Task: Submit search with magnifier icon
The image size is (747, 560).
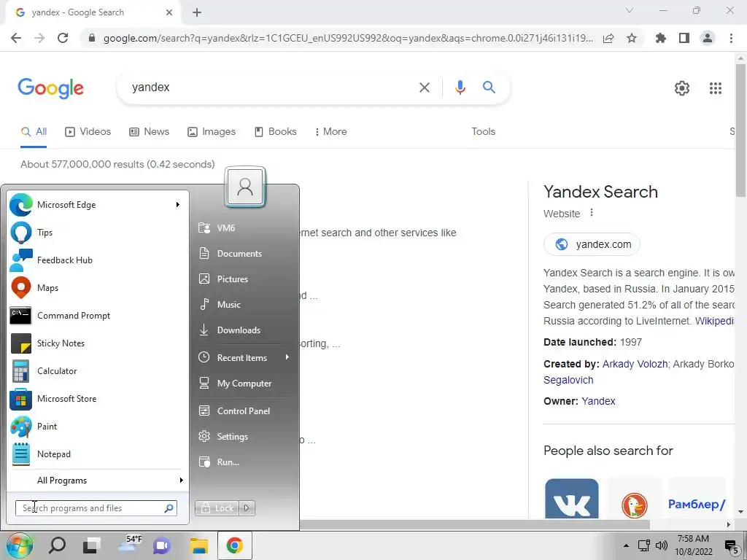Action: point(489,87)
